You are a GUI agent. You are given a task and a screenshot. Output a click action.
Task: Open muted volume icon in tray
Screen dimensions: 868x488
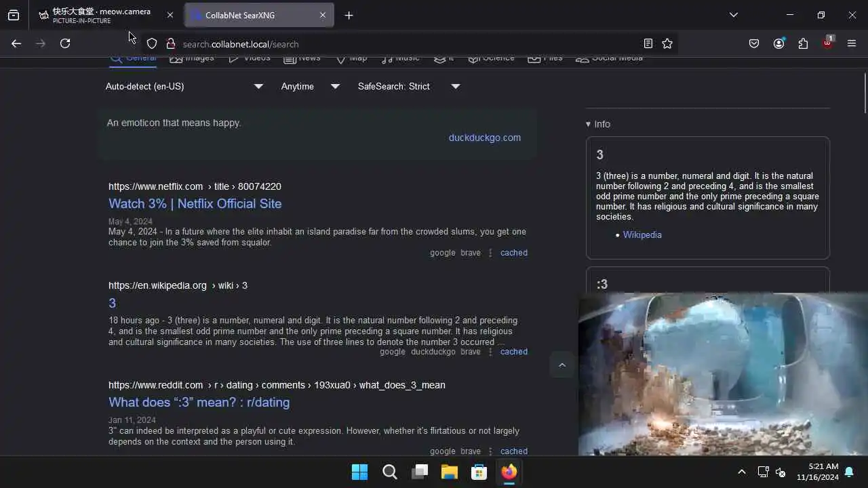click(781, 472)
